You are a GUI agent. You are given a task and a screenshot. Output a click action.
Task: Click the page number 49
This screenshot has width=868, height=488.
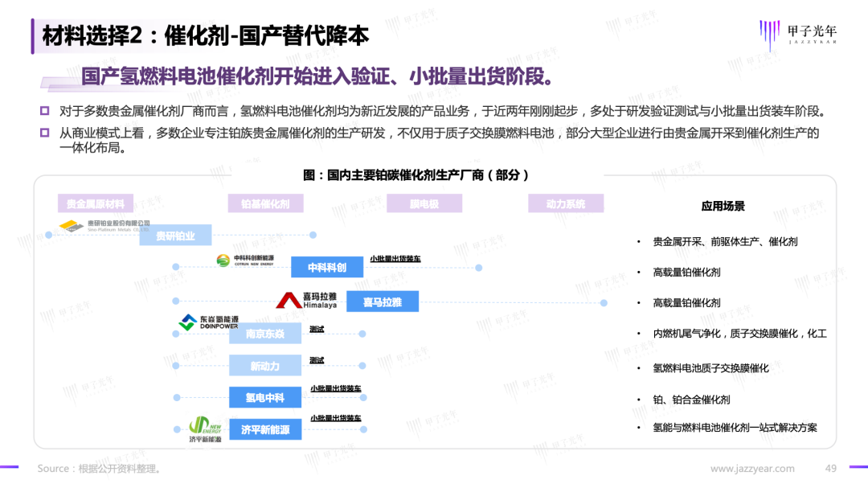[831, 469]
